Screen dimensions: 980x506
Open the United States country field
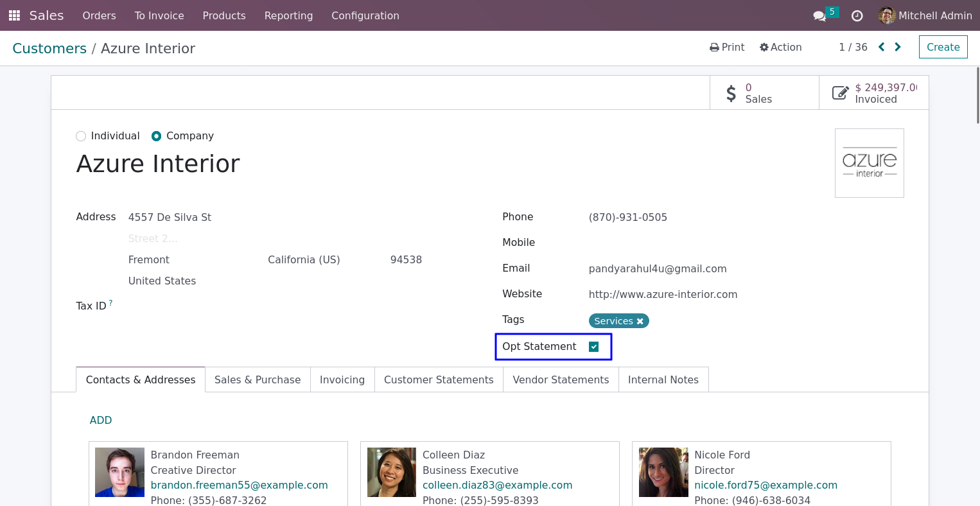point(162,281)
